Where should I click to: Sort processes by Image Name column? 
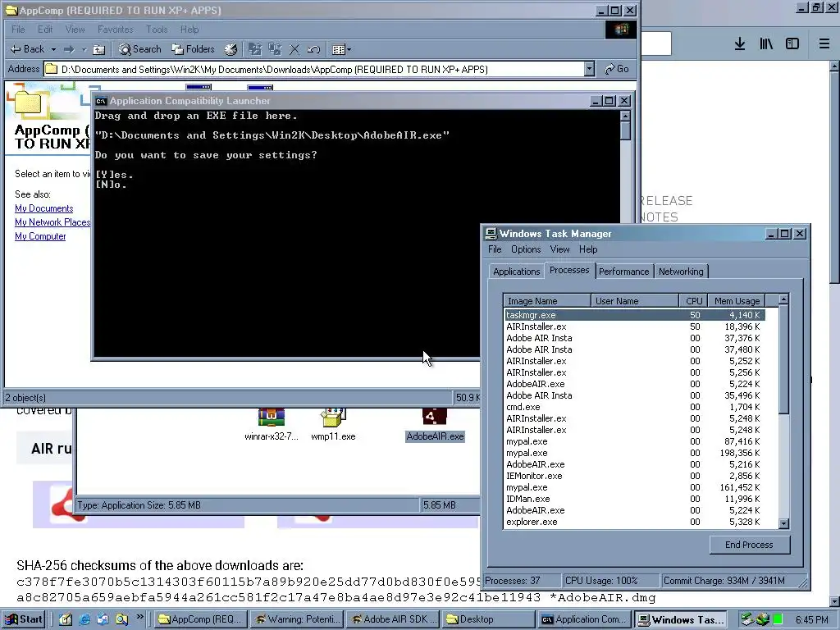click(547, 301)
